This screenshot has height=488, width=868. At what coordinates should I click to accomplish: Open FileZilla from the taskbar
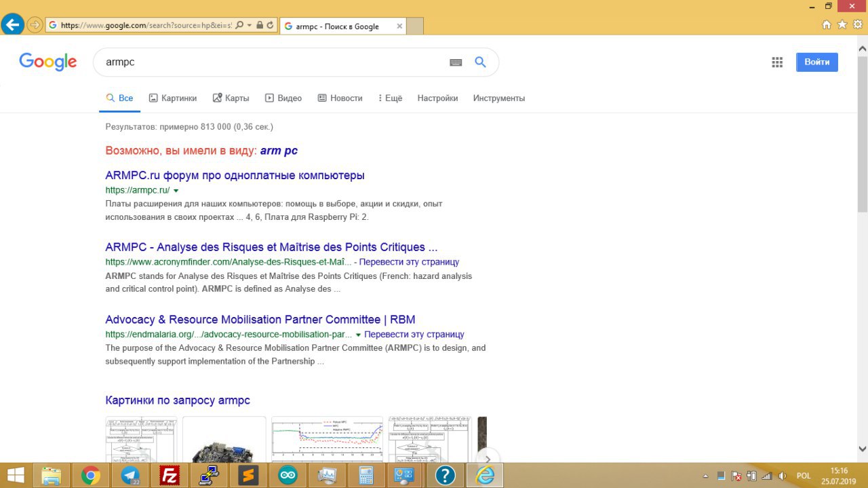tap(170, 476)
